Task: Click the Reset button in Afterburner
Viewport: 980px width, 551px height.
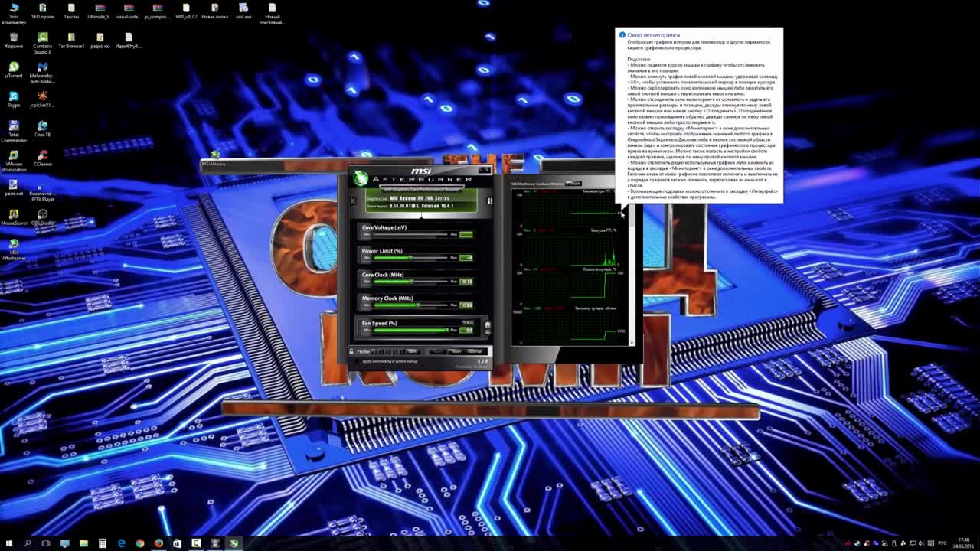Action: [456, 351]
